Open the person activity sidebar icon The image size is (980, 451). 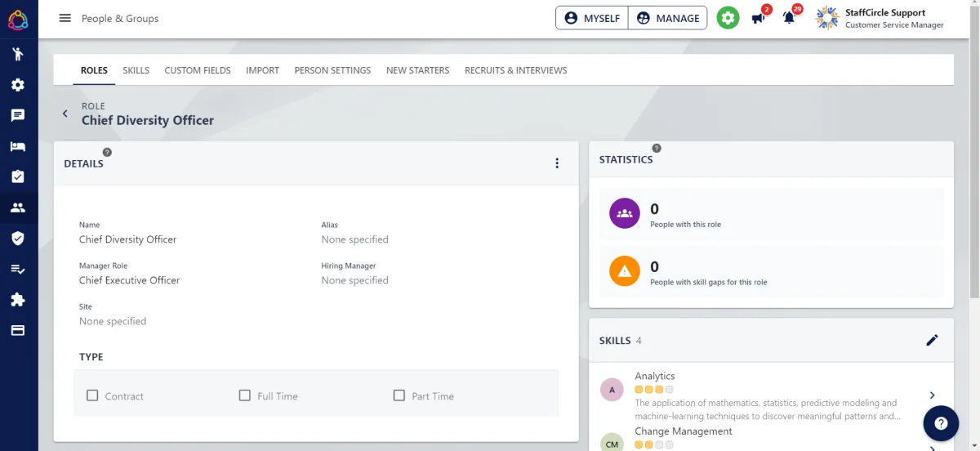tap(18, 54)
